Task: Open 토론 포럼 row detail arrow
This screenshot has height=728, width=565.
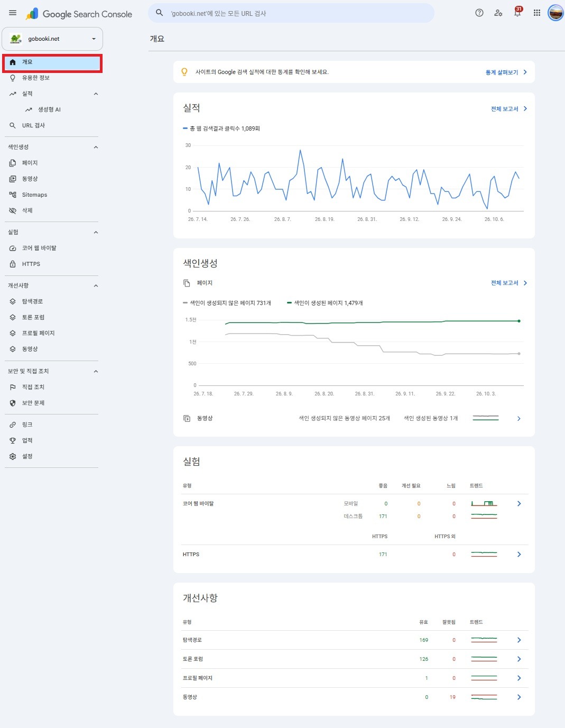Action: [519, 659]
